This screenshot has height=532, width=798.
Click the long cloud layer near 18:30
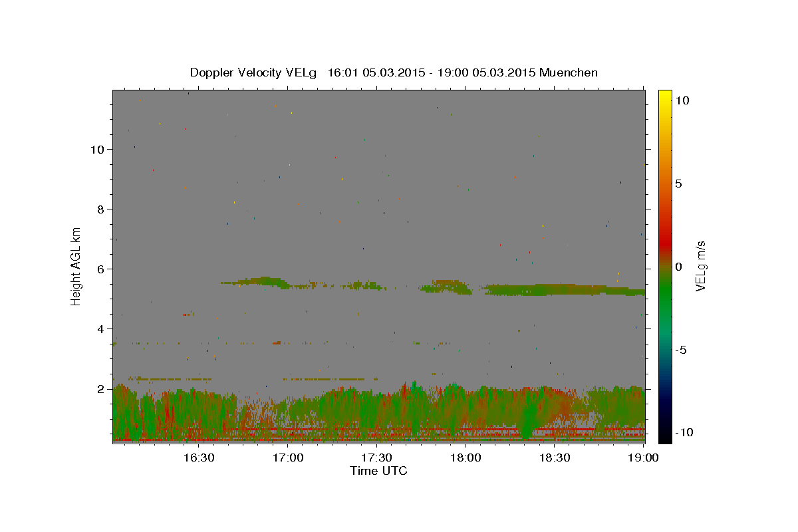point(564,290)
